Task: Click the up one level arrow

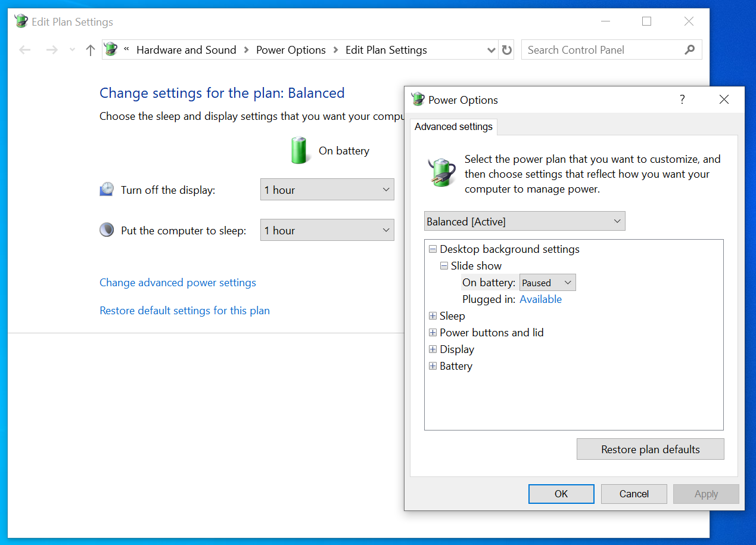Action: pyautogui.click(x=89, y=49)
